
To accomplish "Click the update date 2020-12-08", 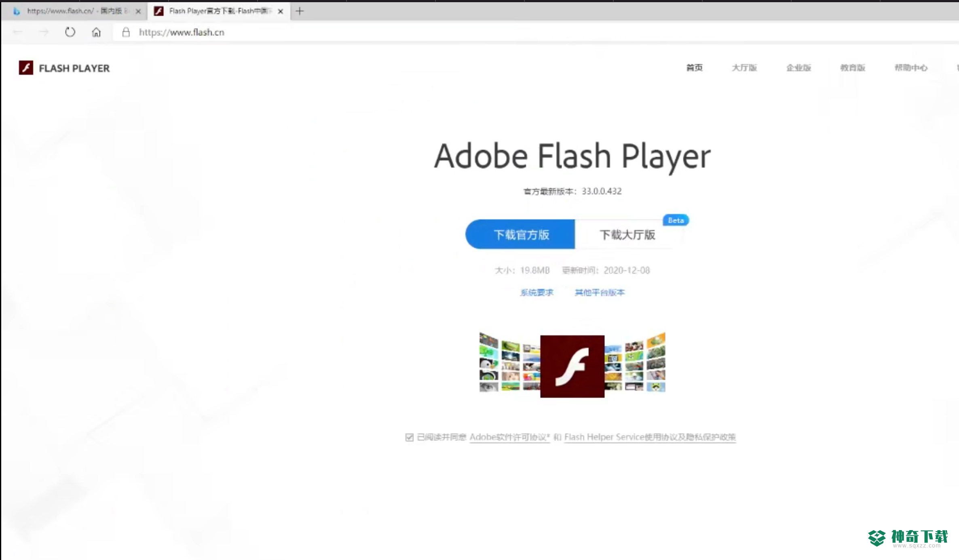I will [x=627, y=270].
